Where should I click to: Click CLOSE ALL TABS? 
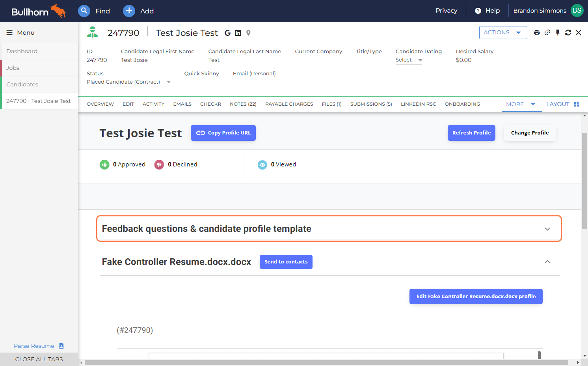39,359
